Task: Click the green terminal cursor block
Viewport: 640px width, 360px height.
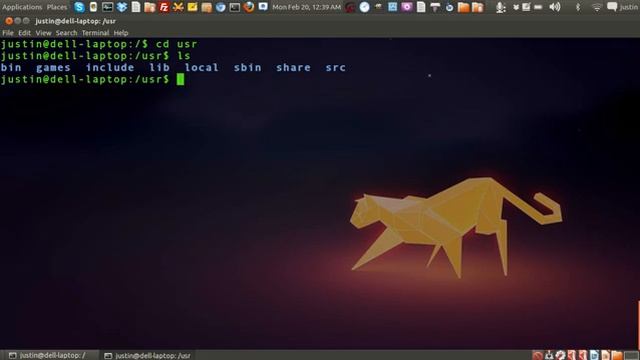Action: click(180, 79)
